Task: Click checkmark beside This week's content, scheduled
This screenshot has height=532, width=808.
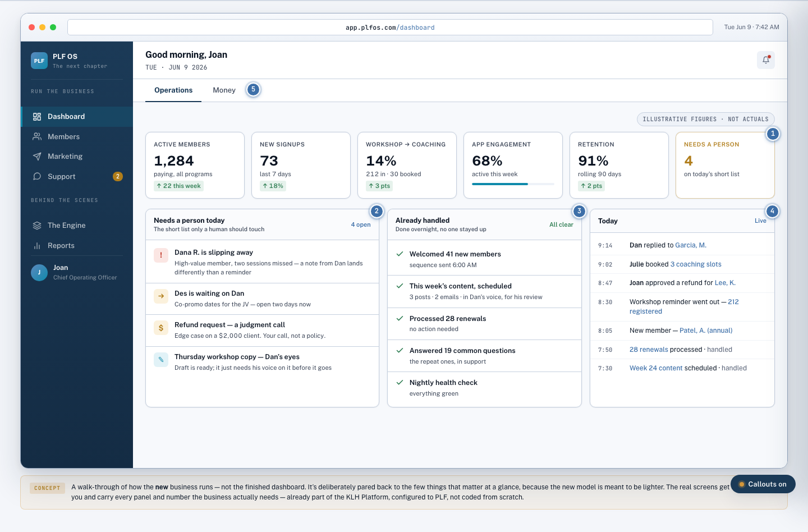Action: [400, 286]
